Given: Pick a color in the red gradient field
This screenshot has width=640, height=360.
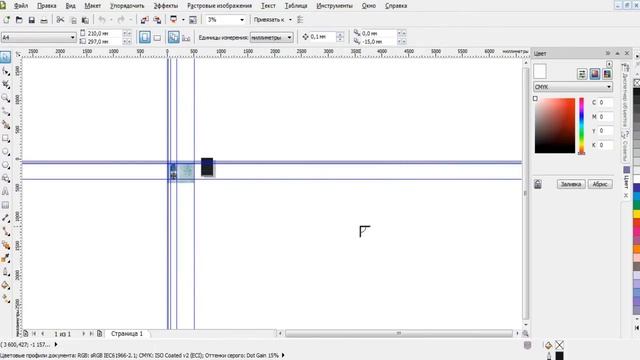Looking at the screenshot, I should [555, 126].
